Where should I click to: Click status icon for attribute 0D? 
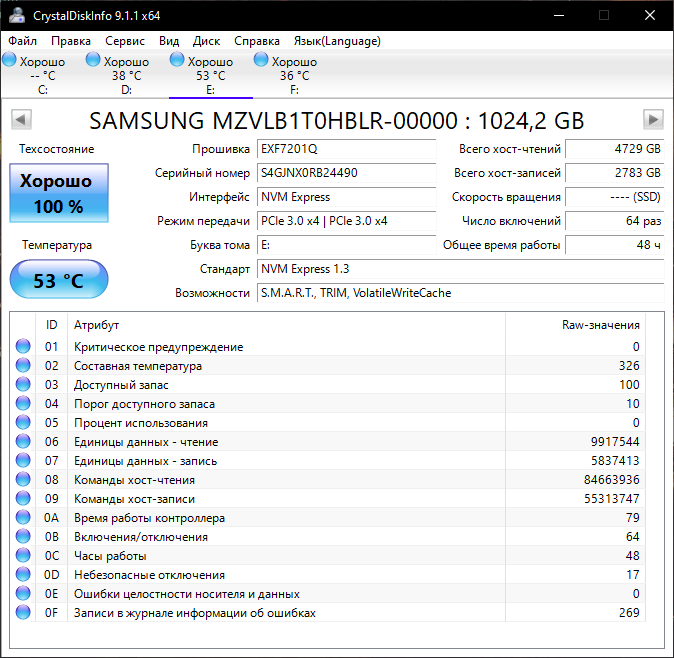[x=23, y=574]
